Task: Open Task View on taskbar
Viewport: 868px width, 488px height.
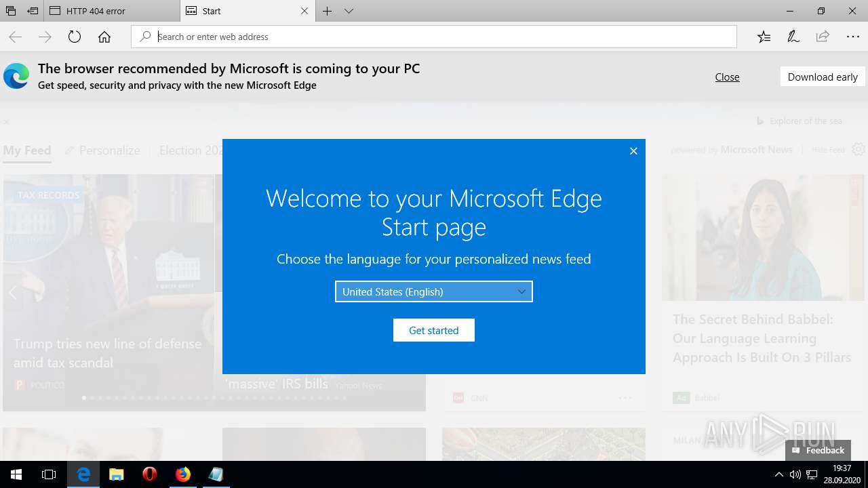Action: pos(49,474)
